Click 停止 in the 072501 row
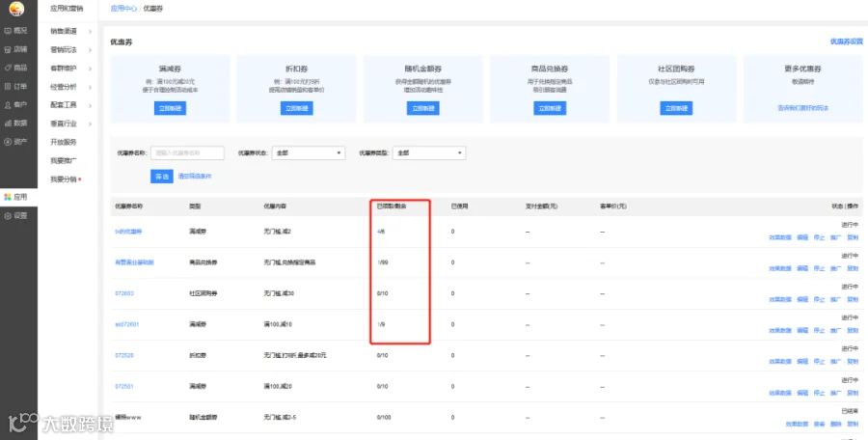 click(819, 393)
